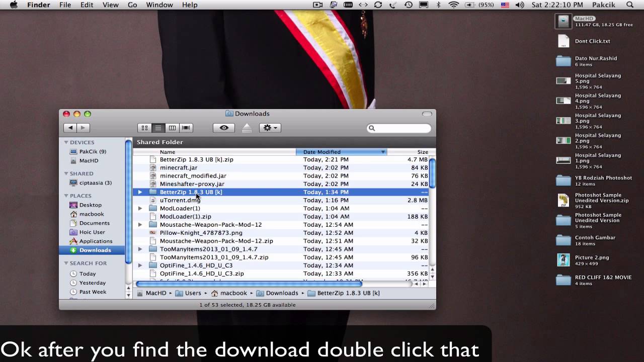Click MacHD in the path bar
This screenshot has width=644, height=362.
coord(151,293)
